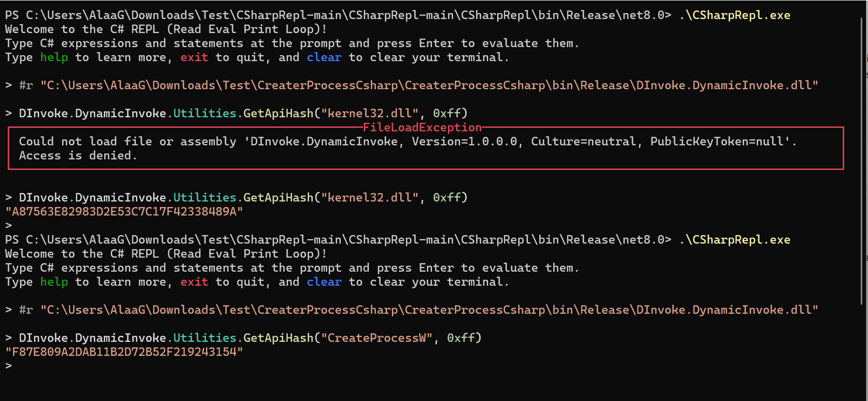Viewport: 868px width, 401px height.
Task: Click the red FileLoadException error title
Action: (x=421, y=127)
